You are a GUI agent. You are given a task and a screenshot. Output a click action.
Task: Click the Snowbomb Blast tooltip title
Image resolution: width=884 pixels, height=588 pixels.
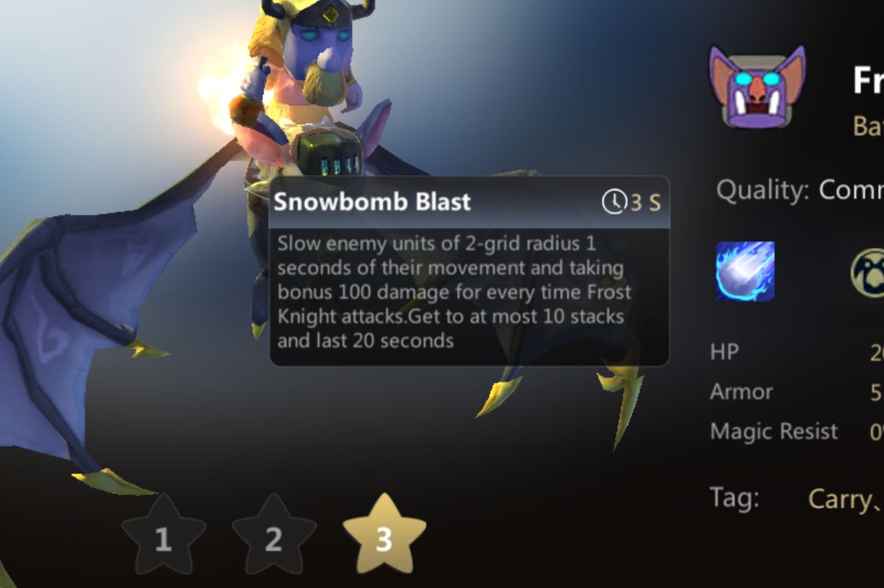click(372, 201)
